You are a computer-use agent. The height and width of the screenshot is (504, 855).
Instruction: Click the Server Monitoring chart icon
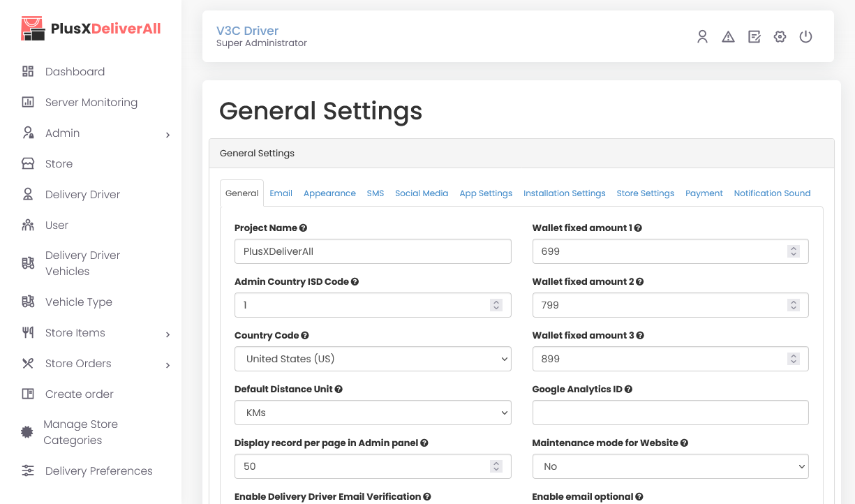(x=28, y=102)
